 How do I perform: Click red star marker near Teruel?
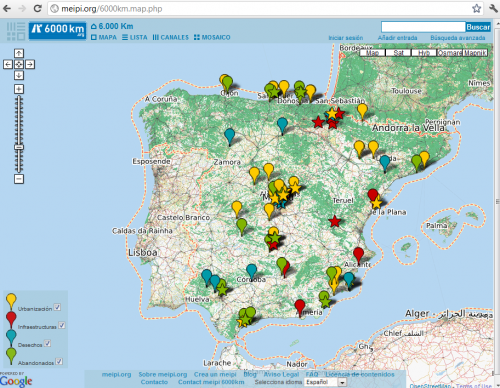[334, 221]
